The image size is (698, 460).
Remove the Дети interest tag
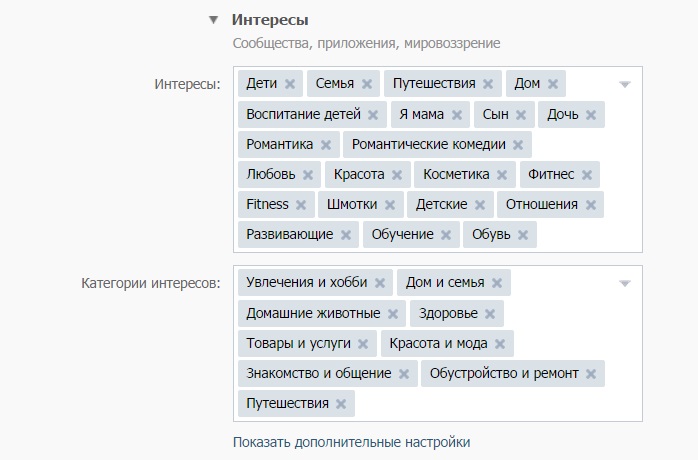[290, 84]
